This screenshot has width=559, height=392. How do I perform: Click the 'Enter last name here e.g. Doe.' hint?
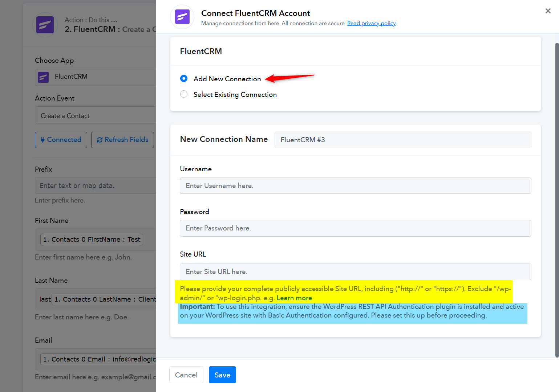tap(82, 317)
